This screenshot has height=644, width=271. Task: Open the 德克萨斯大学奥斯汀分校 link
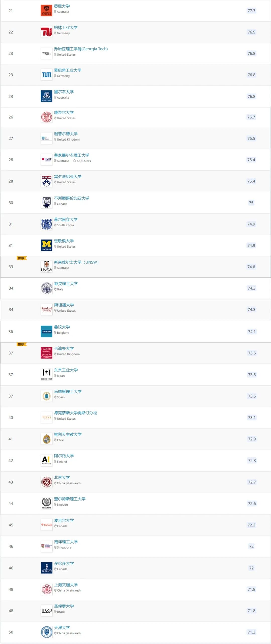(76, 413)
